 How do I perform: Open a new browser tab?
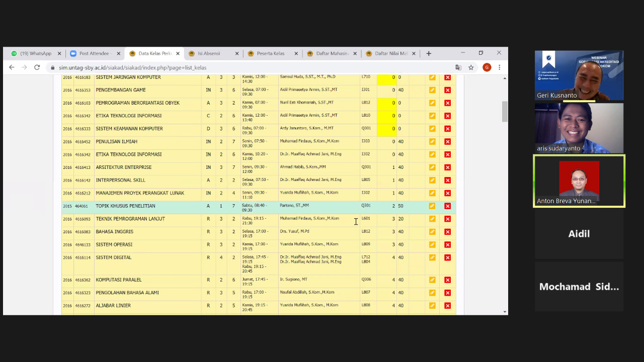(429, 53)
